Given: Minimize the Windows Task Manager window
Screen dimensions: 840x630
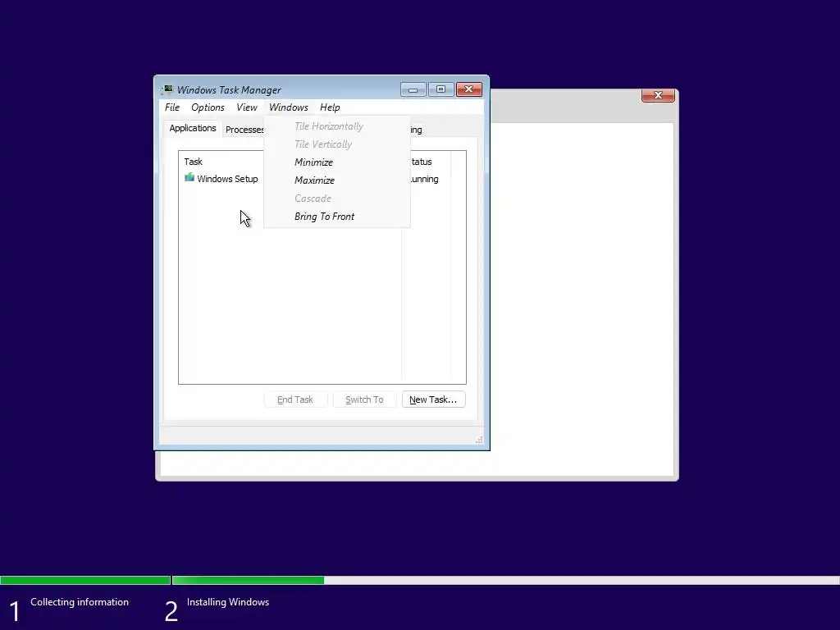Looking at the screenshot, I should pos(413,89).
